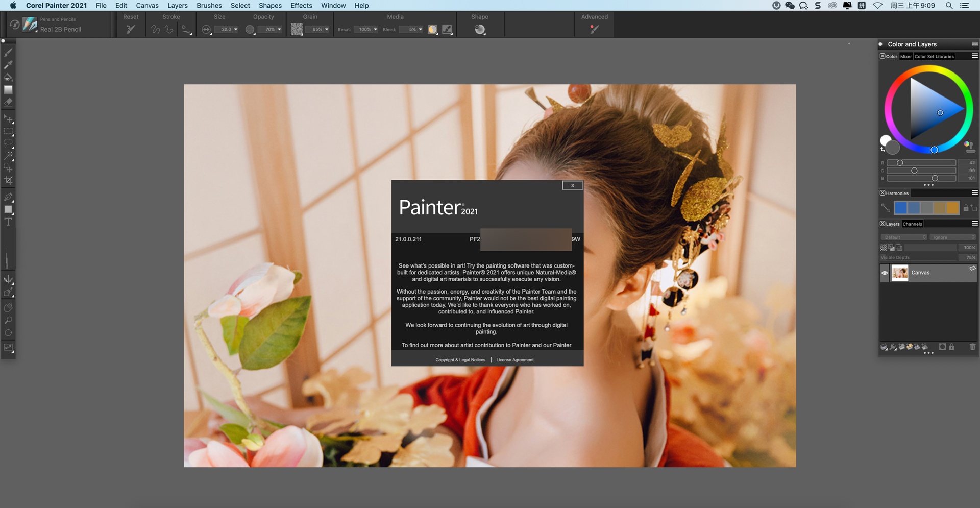Close the Harmonies panel checkbox
The height and width of the screenshot is (508, 980).
[x=883, y=193]
